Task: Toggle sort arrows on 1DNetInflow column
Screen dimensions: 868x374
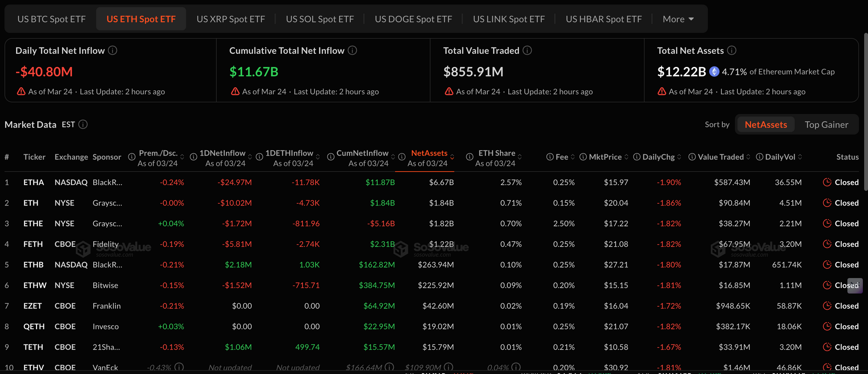Action: point(250,157)
